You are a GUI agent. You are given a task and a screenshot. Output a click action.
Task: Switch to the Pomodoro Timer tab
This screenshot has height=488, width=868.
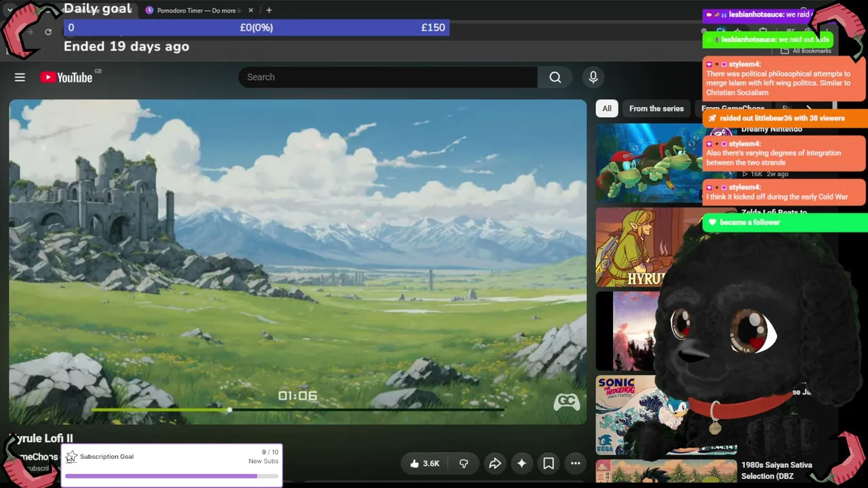[x=199, y=10]
